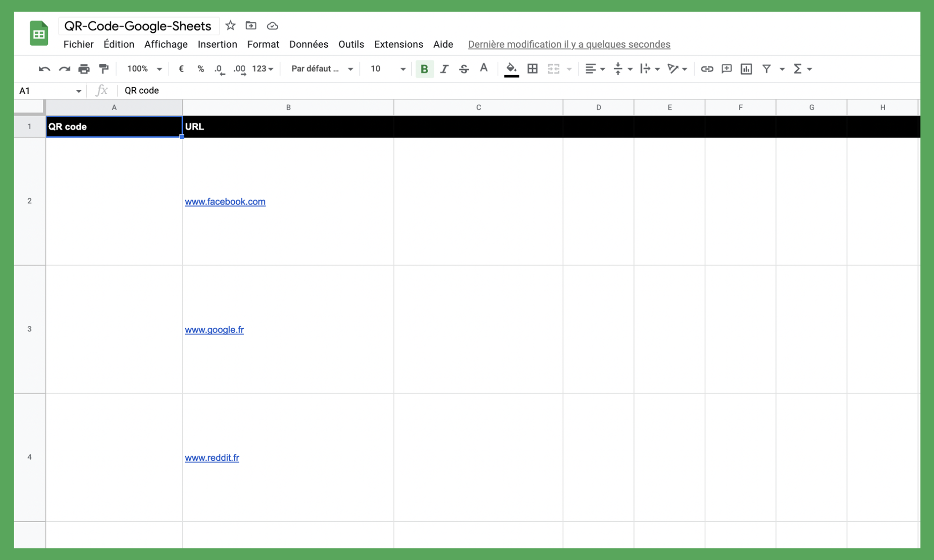Image resolution: width=934 pixels, height=560 pixels.
Task: Open the borders tool
Action: click(x=532, y=69)
